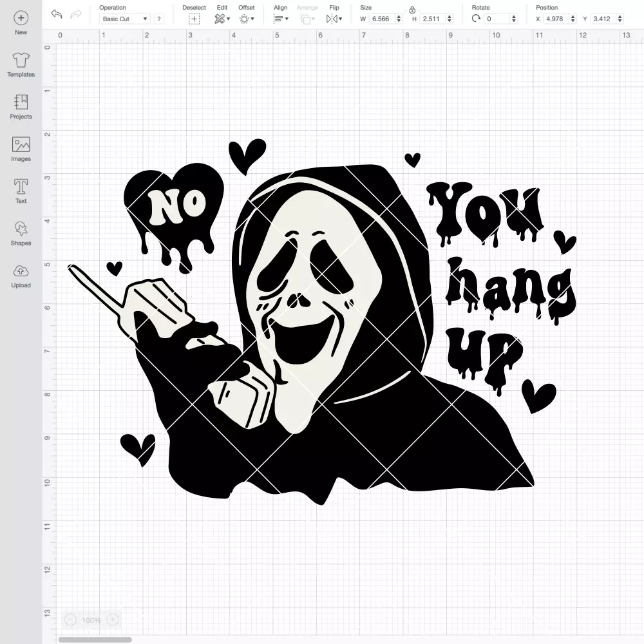The image size is (644, 644).
Task: Click the Operation help question mark
Action: (x=159, y=19)
